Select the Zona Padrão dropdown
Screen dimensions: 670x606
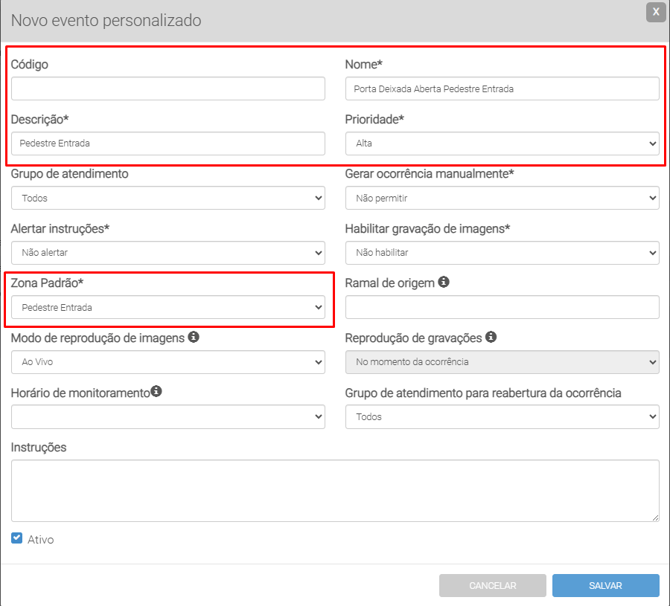coord(168,308)
